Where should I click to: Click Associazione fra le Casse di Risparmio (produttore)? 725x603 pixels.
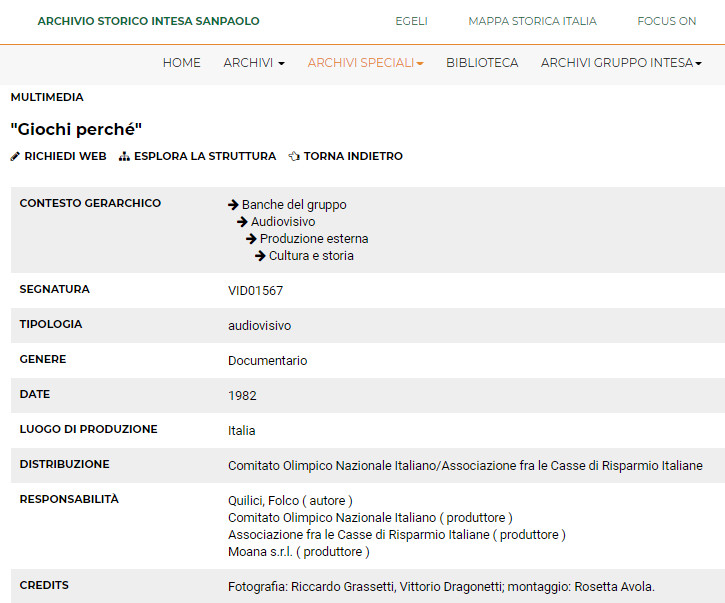(x=397, y=535)
